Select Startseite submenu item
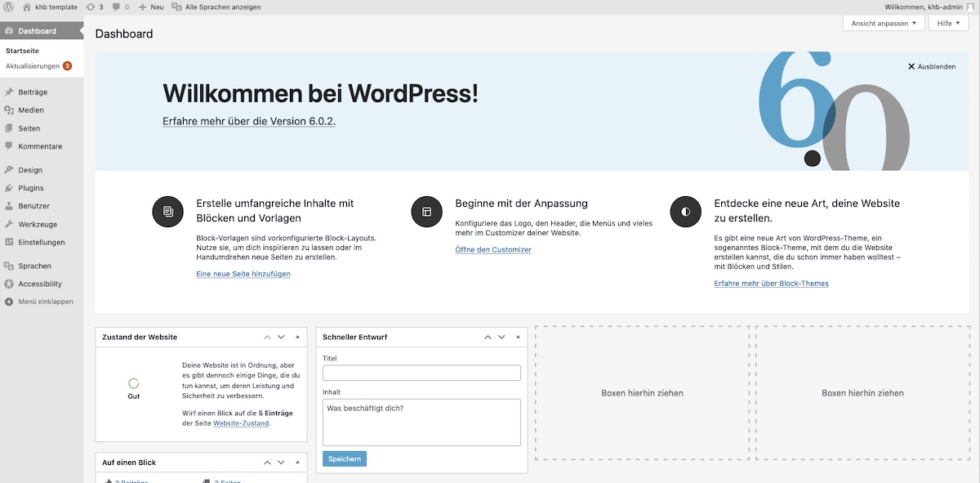The image size is (980, 483). point(22,51)
